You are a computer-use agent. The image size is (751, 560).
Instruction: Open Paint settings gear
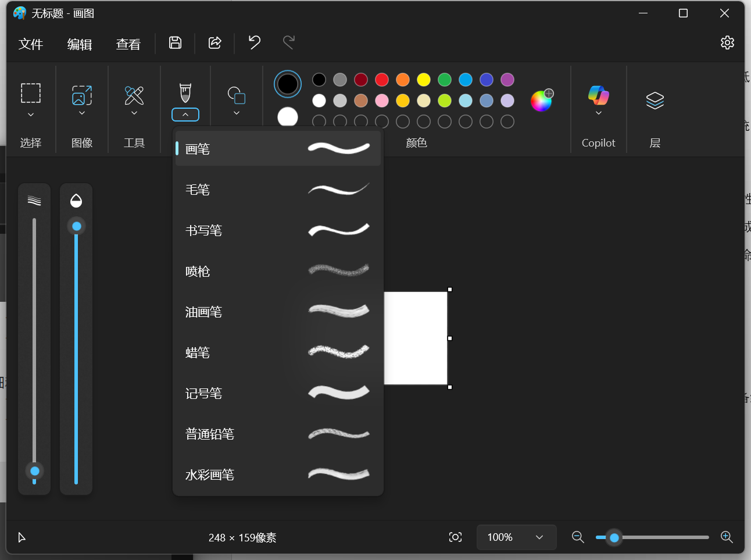727,42
